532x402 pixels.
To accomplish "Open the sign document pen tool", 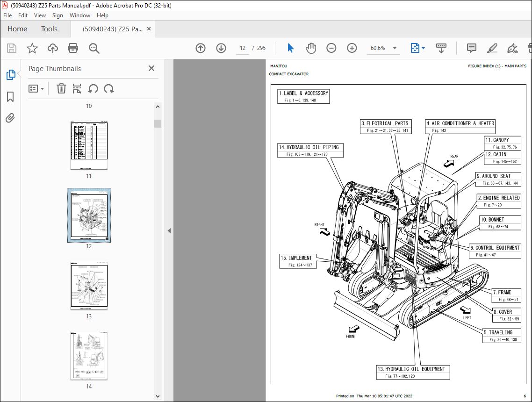I will coord(512,48).
